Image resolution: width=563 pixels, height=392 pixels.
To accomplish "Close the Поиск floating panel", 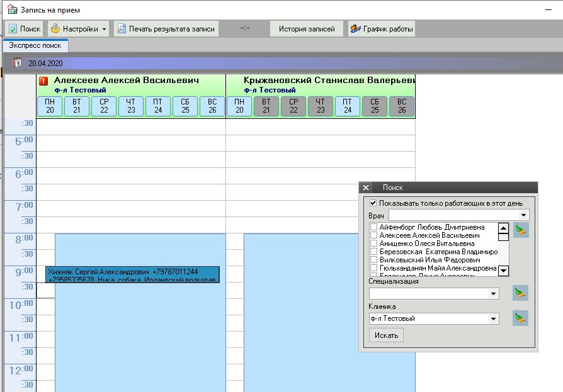I will tap(367, 188).
